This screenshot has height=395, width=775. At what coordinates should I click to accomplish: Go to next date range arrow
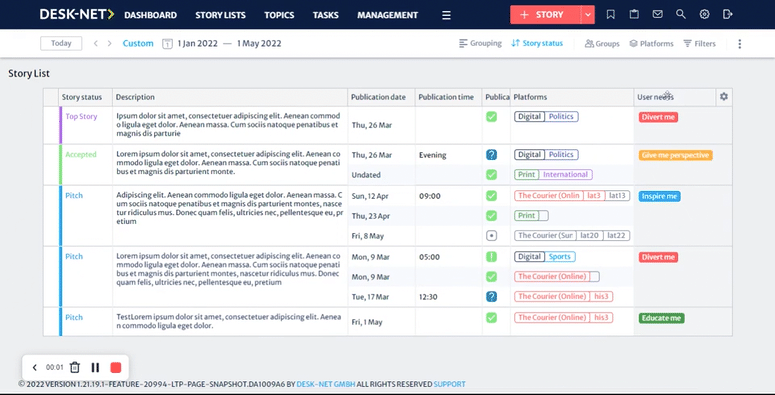coord(110,44)
